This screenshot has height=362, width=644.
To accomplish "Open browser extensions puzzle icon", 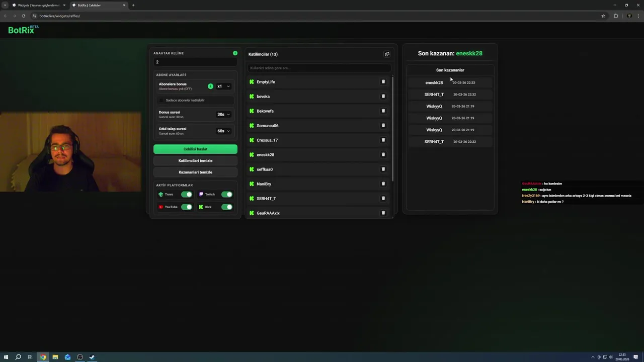I will tap(616, 16).
